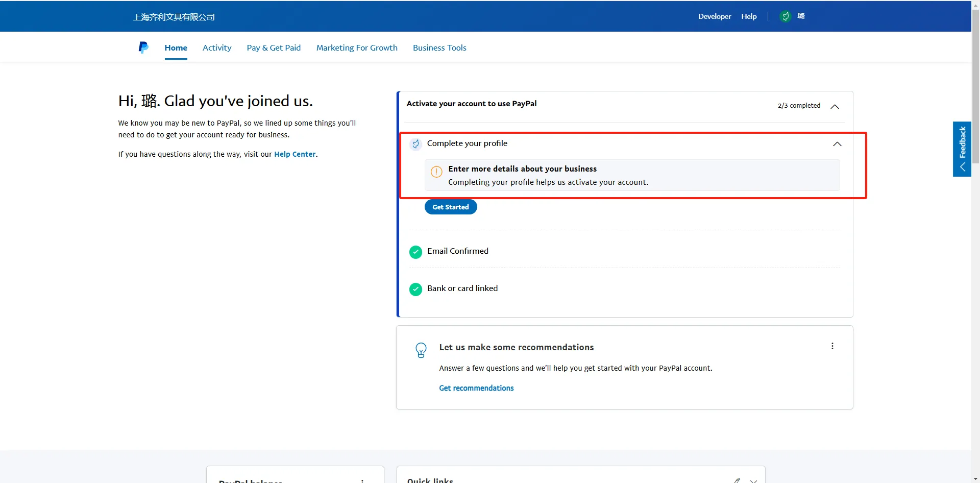The height and width of the screenshot is (483, 980).
Task: Click the lightbulb recommendations icon
Action: click(421, 350)
